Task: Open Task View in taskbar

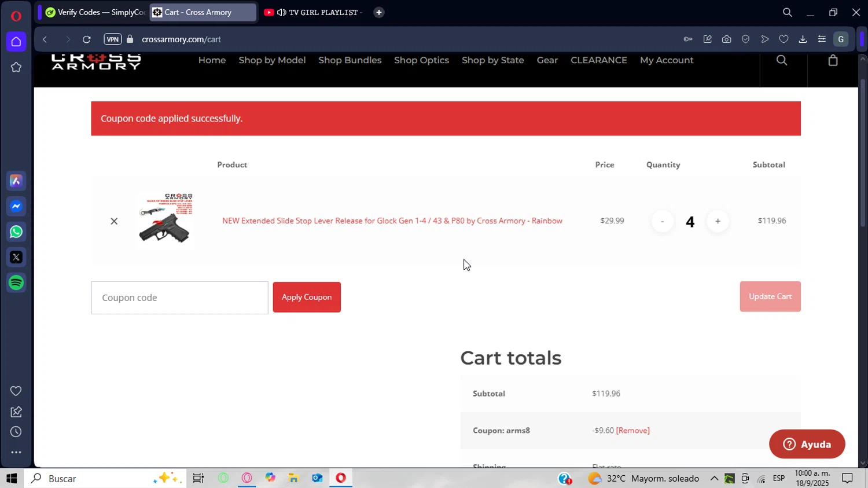Action: click(198, 478)
